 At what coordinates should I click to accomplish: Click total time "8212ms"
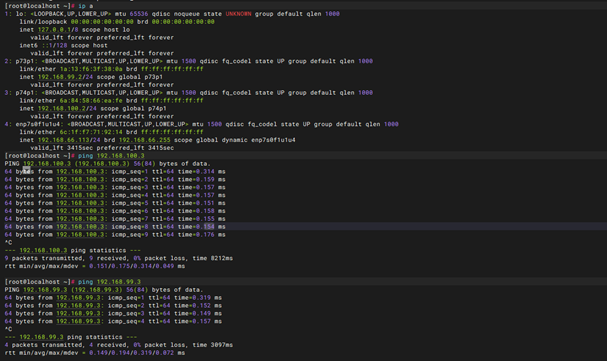click(x=222, y=258)
